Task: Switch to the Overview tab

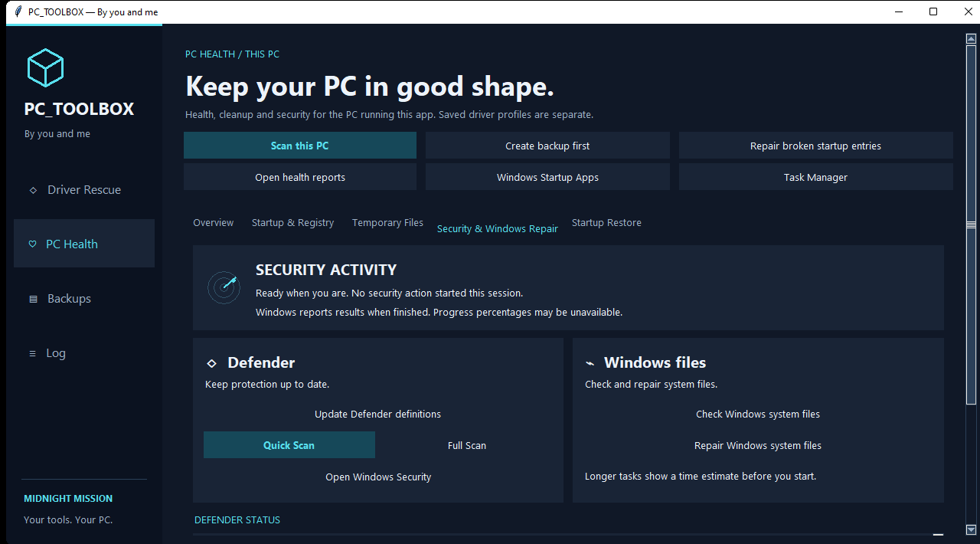Action: click(214, 222)
